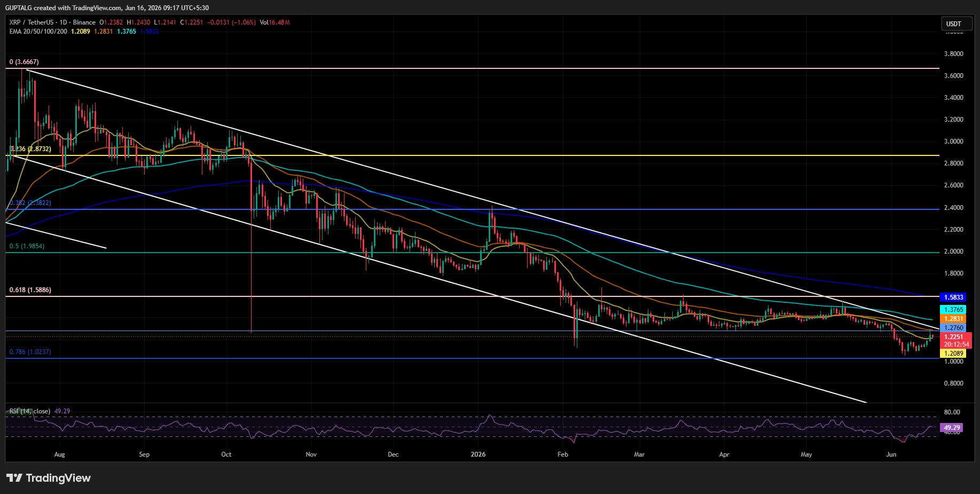Click the yellow EMA value 1.2089 in legend
Viewport: 980px width, 494px height.
(x=81, y=32)
